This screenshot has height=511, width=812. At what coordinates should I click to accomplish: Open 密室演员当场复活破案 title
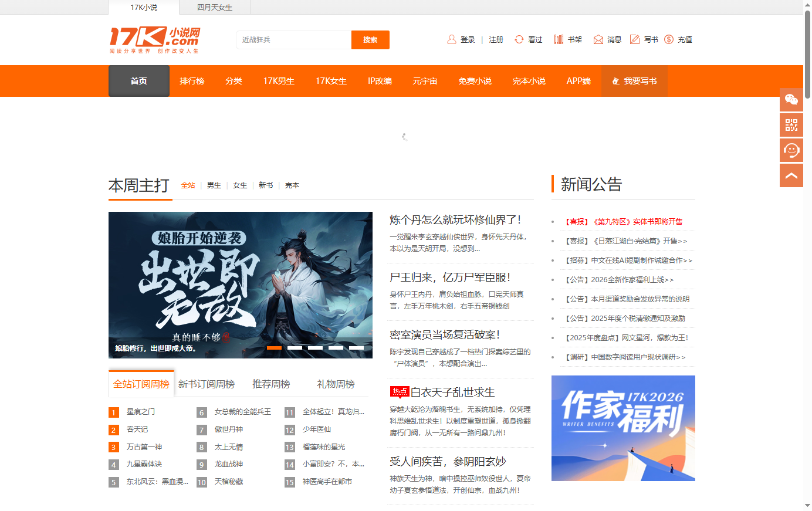coord(445,335)
